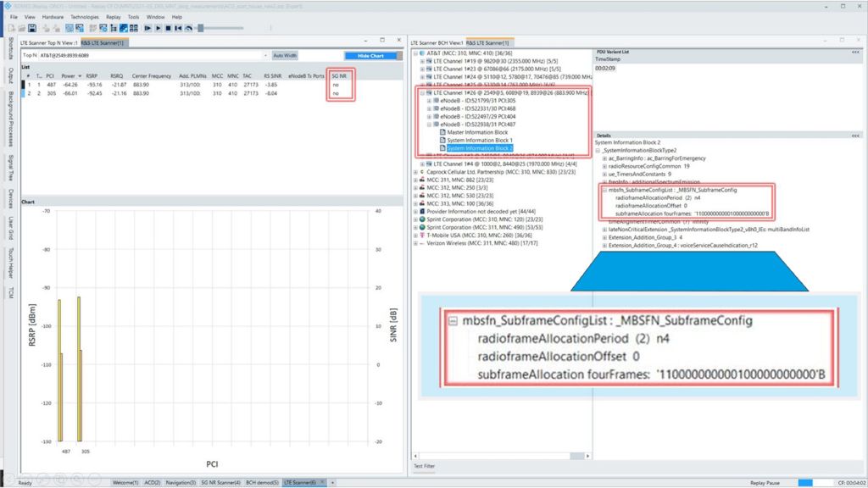Click the Play replay toolbar icon
The height and width of the screenshot is (488, 868).
[x=158, y=28]
